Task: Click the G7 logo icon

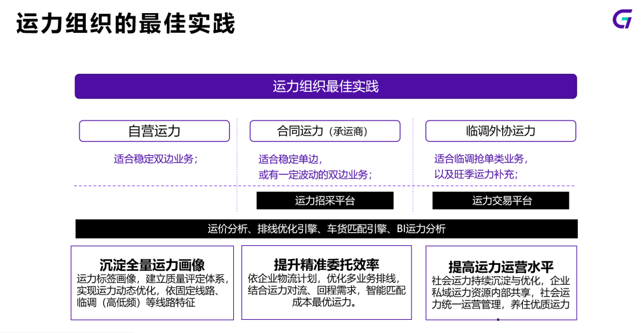Action: [x=622, y=19]
